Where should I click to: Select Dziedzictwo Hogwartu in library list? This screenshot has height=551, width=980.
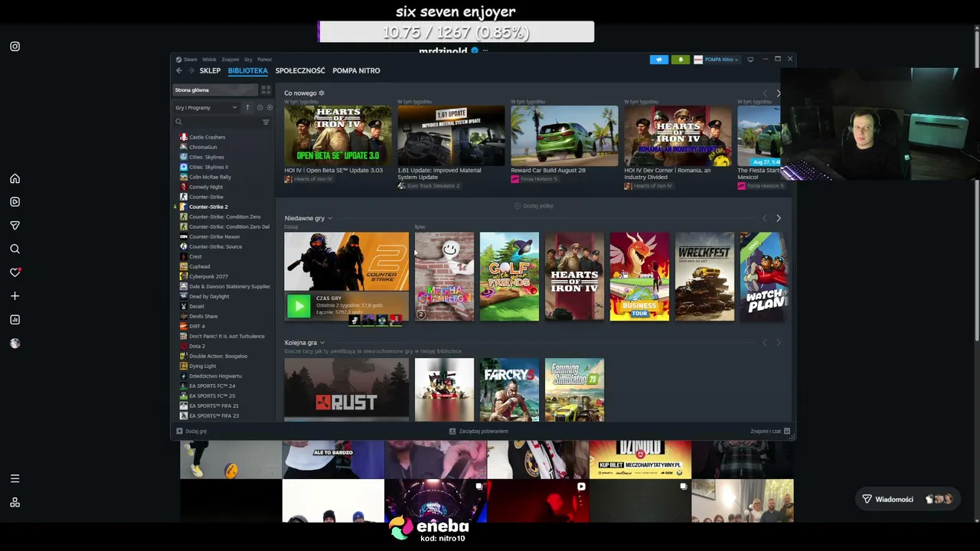tap(215, 376)
